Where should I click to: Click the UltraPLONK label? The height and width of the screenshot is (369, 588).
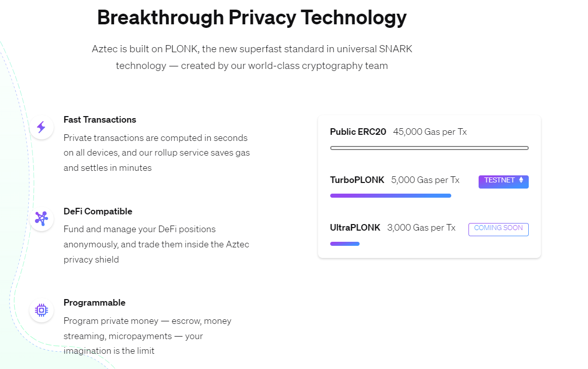tap(355, 228)
